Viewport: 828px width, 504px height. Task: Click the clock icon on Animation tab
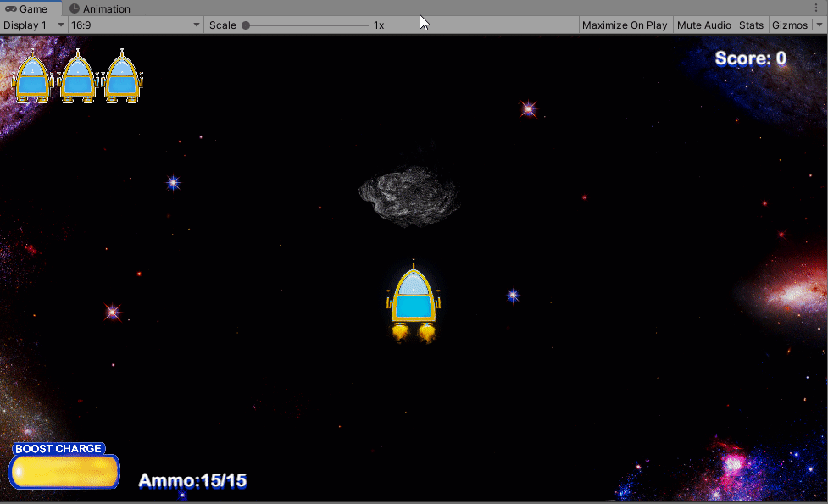click(75, 8)
